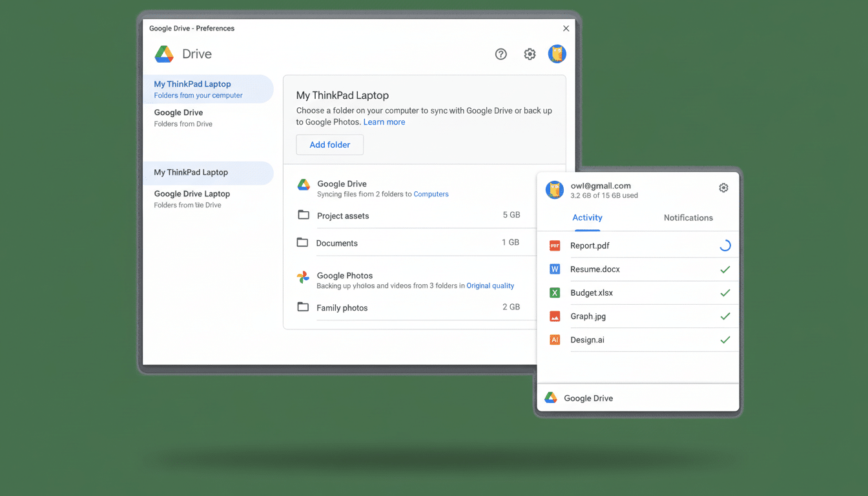Open the help question mark icon
The image size is (868, 496).
tap(501, 54)
